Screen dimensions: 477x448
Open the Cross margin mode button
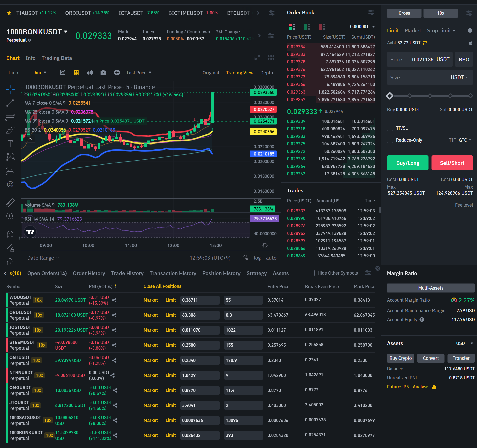(x=404, y=13)
